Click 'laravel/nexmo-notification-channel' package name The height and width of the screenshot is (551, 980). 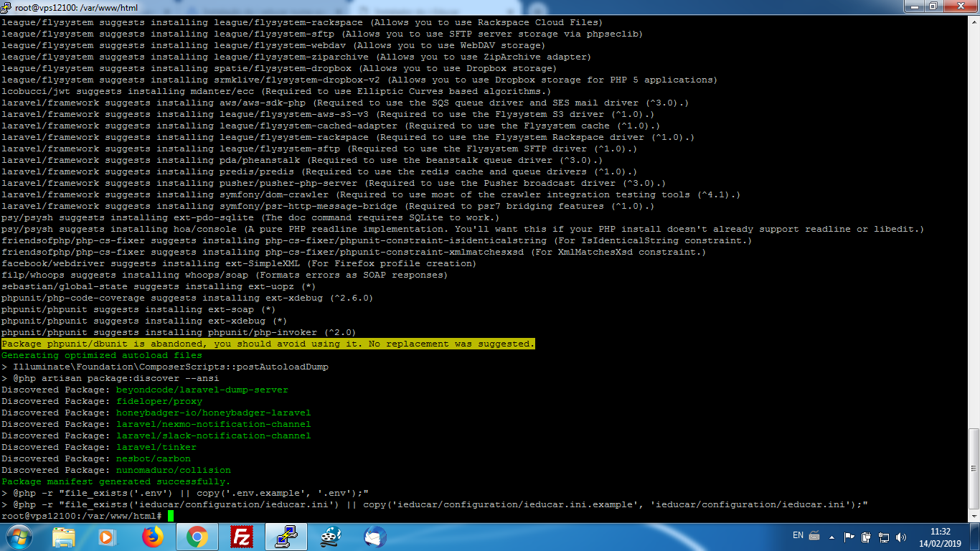click(x=214, y=424)
